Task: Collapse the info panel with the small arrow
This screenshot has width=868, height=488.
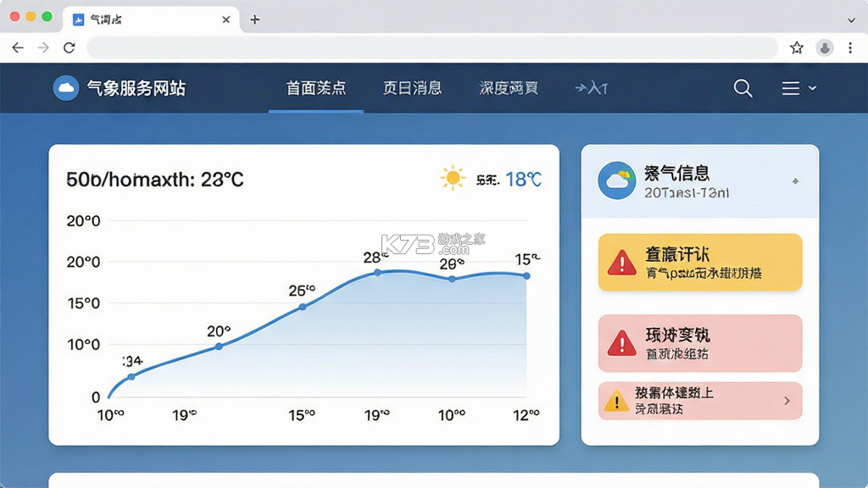Action: 795,181
